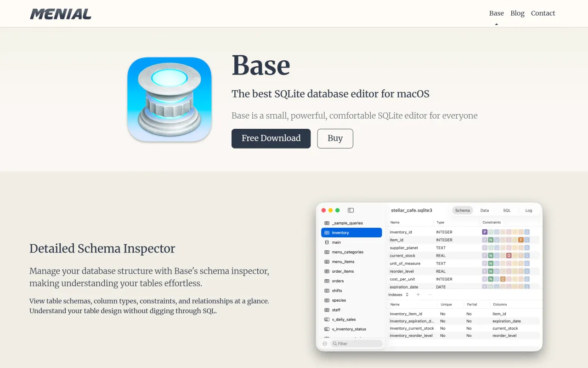
Task: Click the remove index minus icon
Action: 430,294
